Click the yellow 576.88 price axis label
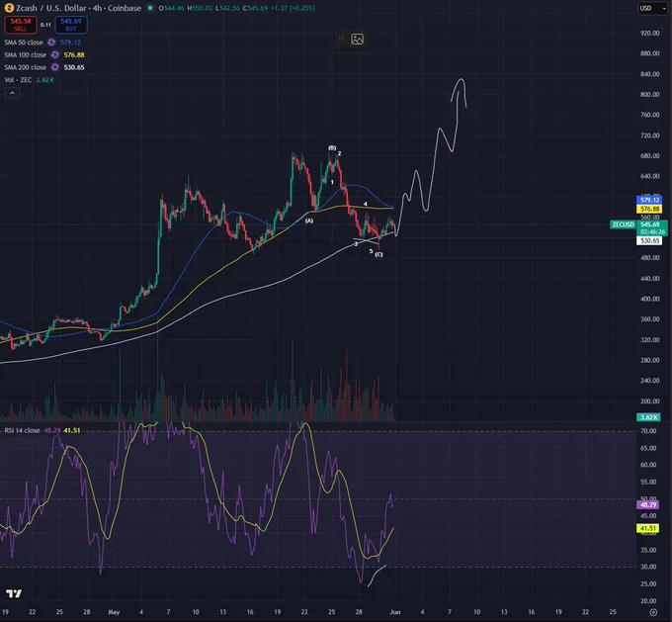Screen dimensions: 672x622 click(x=649, y=209)
